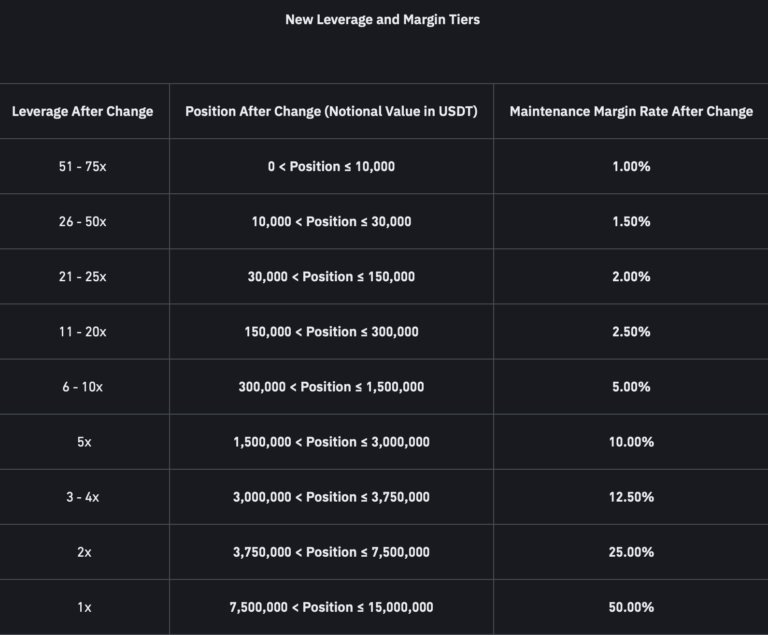Click the "Leverage After Change" column header

click(83, 111)
